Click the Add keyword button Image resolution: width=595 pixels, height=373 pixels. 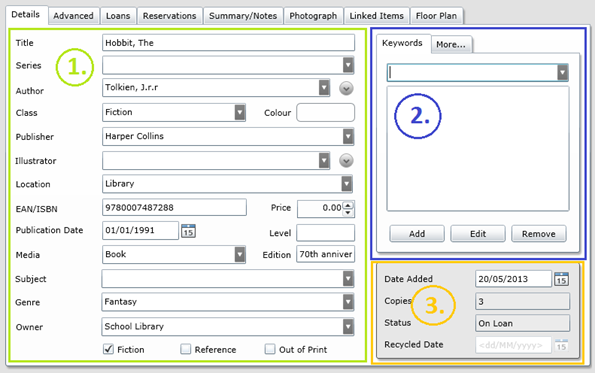(417, 234)
